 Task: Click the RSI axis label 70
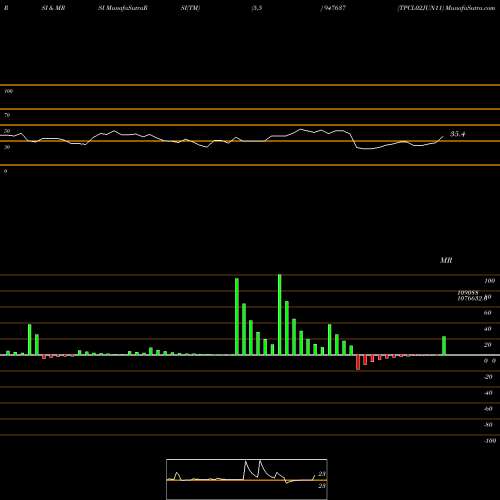pyautogui.click(x=7, y=115)
